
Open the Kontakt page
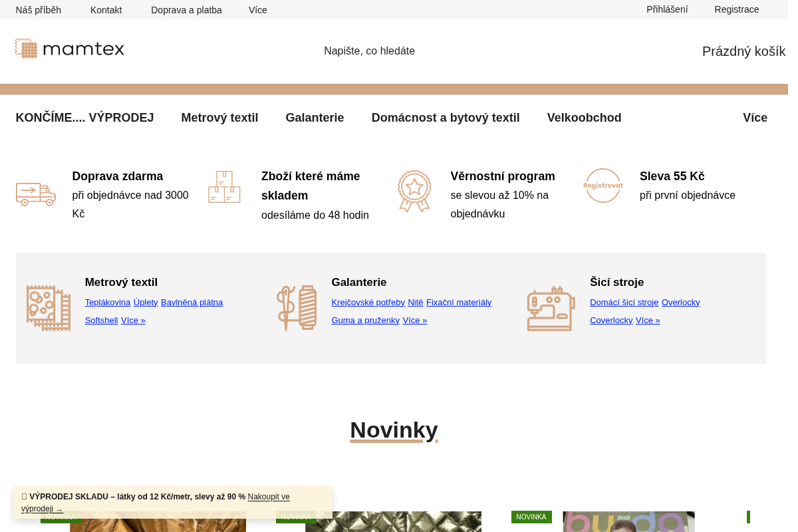tap(106, 10)
